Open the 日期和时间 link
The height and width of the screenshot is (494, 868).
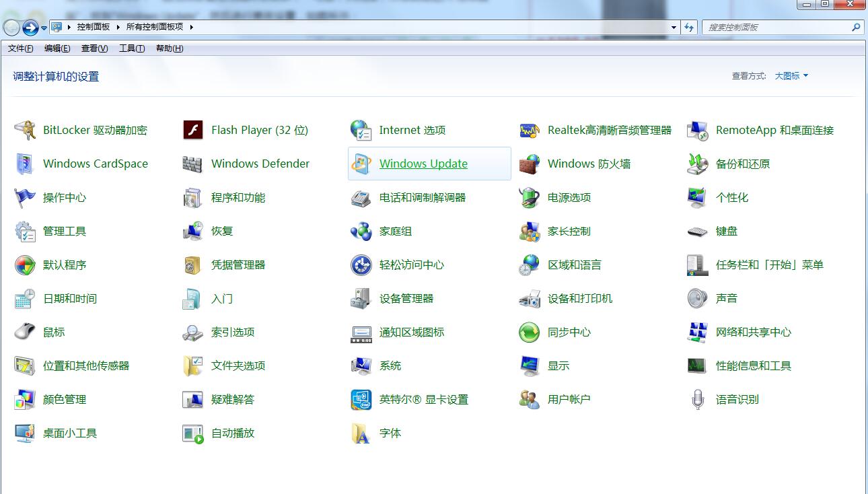70,298
